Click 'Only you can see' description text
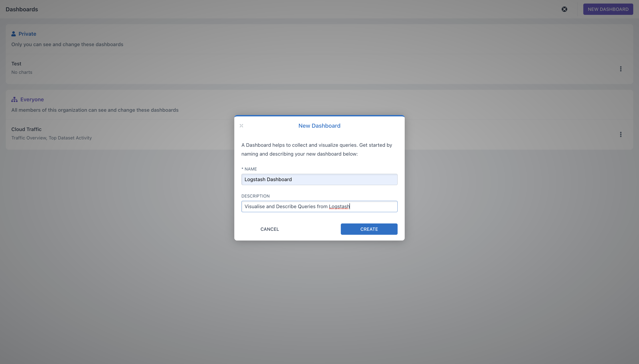The image size is (639, 364). coord(67,45)
